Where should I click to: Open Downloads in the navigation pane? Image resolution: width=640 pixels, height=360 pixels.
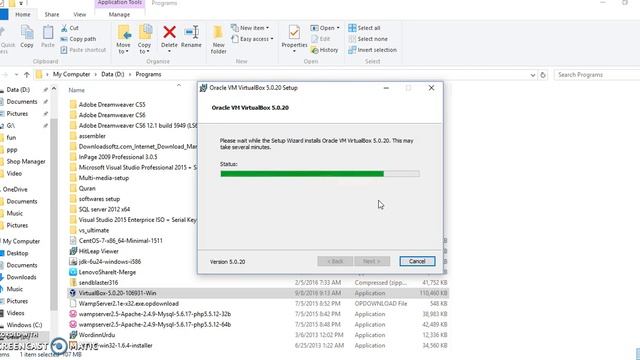click(x=21, y=277)
